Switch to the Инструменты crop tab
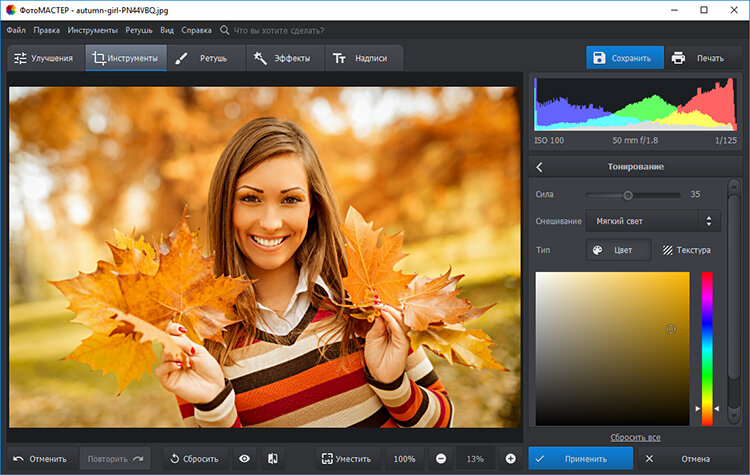 tap(126, 58)
